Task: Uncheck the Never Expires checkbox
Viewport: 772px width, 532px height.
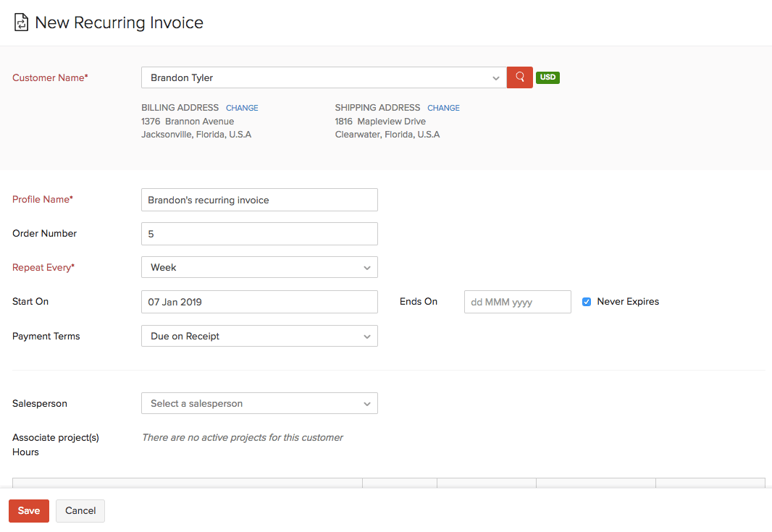Action: (586, 302)
